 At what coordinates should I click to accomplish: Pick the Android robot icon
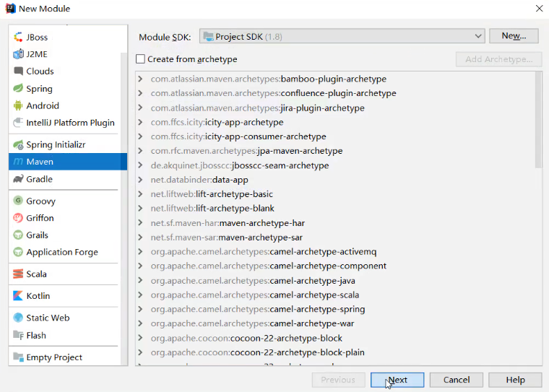pyautogui.click(x=19, y=105)
